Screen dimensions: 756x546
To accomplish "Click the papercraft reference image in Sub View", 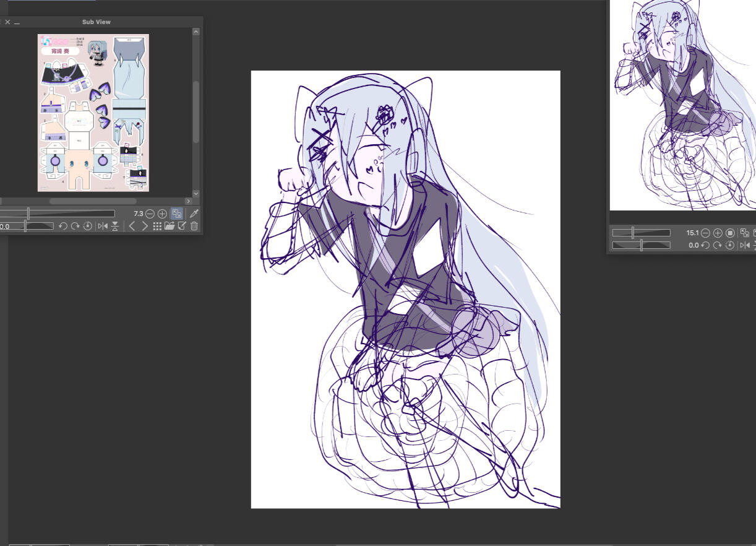I will (93, 113).
